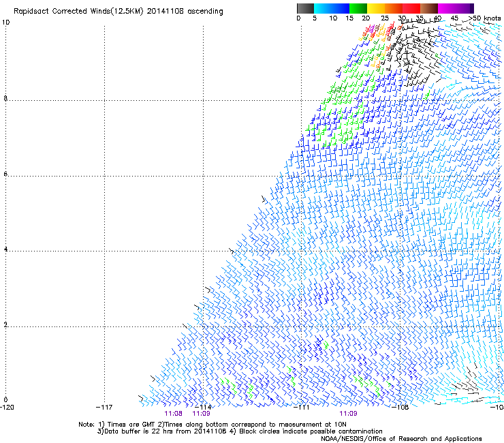This screenshot has width=504, height=443.
Task: Click the purple "11:08" time label
Action: coord(173,414)
